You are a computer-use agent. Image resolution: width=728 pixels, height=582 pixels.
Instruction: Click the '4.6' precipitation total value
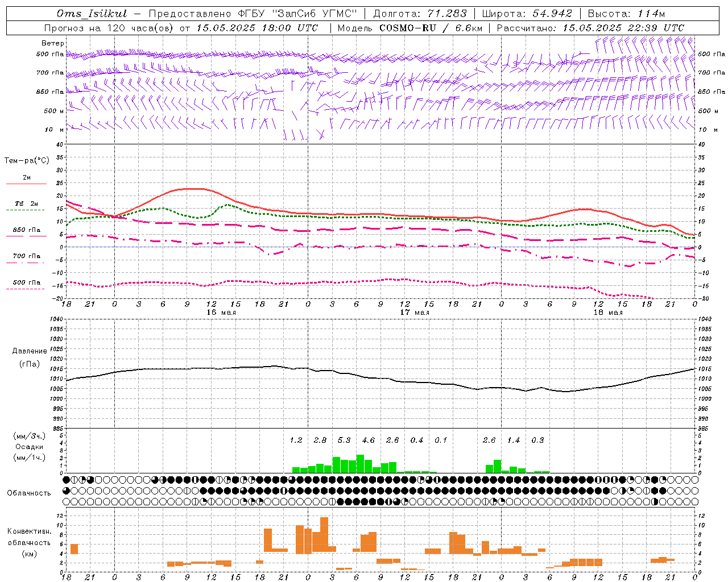tap(369, 440)
